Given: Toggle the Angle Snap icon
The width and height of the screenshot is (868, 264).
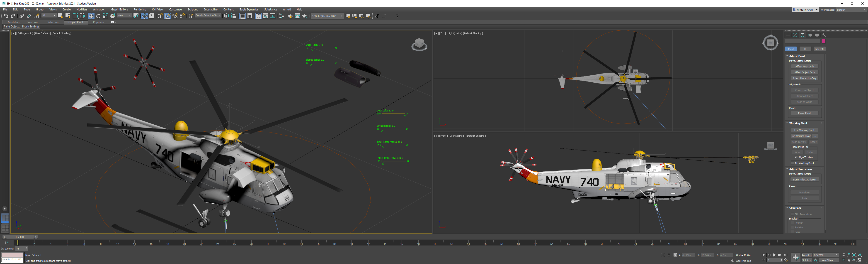Looking at the screenshot, I should coord(168,16).
